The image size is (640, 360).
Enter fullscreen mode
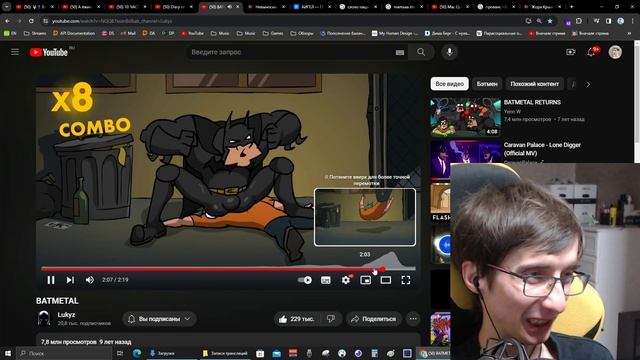point(406,280)
